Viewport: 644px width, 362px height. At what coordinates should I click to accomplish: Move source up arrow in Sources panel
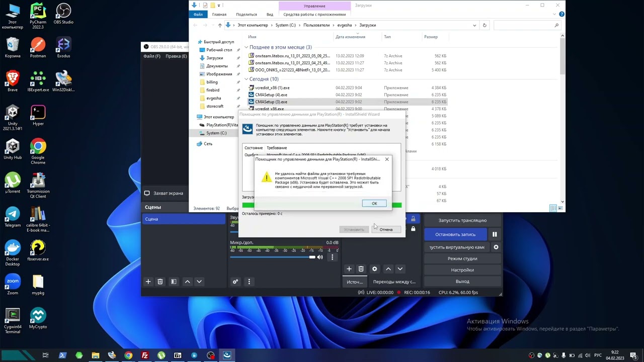(388, 269)
